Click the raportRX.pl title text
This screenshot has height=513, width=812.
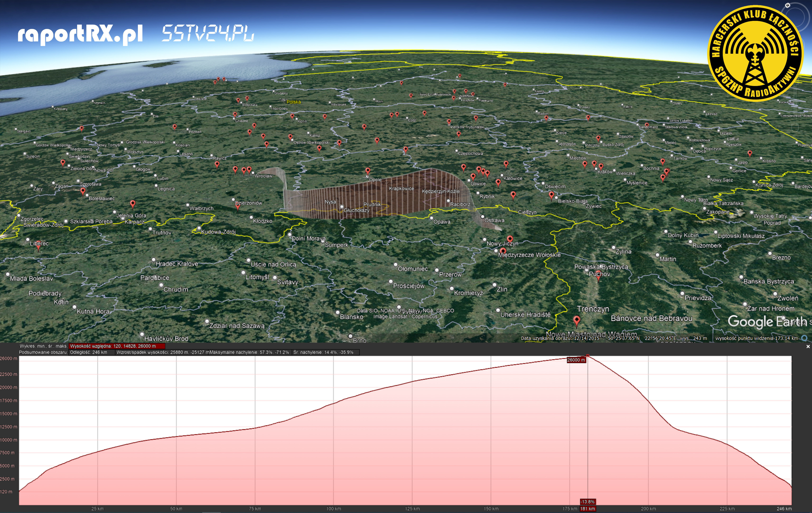coord(80,35)
